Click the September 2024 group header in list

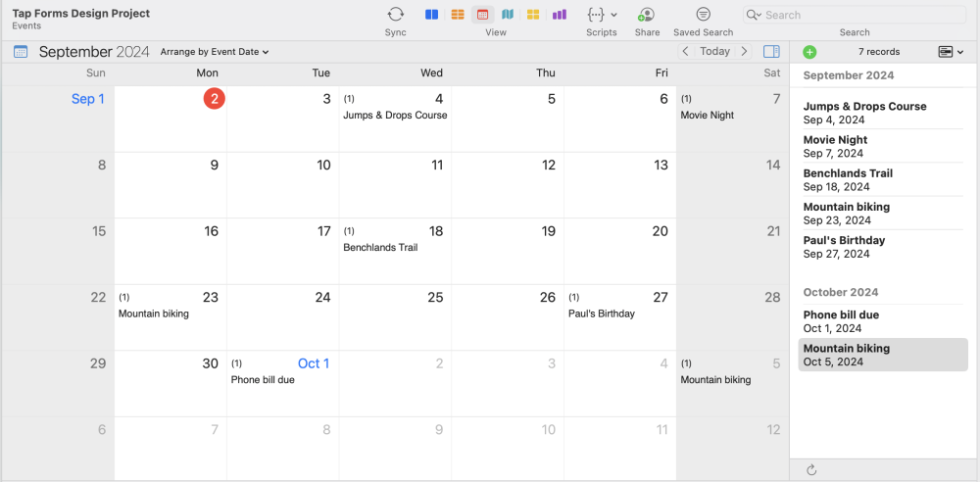pos(848,75)
